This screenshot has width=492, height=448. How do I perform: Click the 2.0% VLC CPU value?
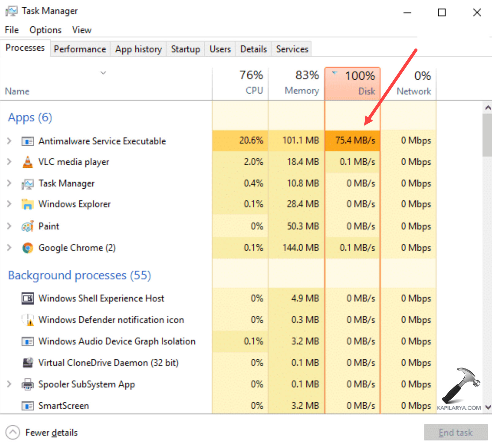pos(253,162)
